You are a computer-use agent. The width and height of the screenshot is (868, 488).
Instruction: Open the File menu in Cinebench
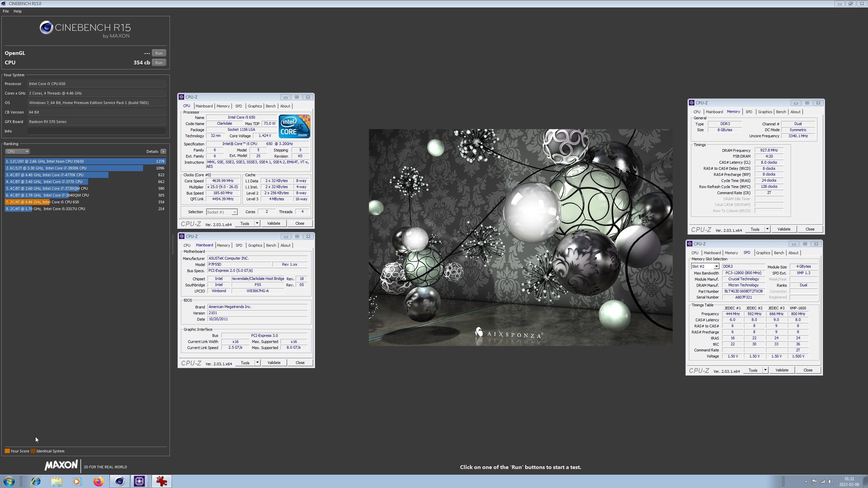click(6, 11)
